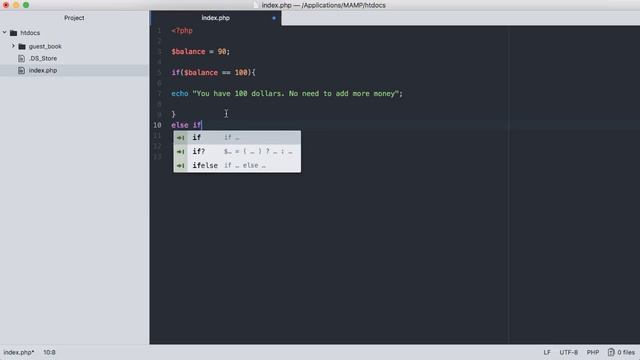640x360 pixels.
Task: Click the htdocs folder icon
Action: (x=13, y=33)
